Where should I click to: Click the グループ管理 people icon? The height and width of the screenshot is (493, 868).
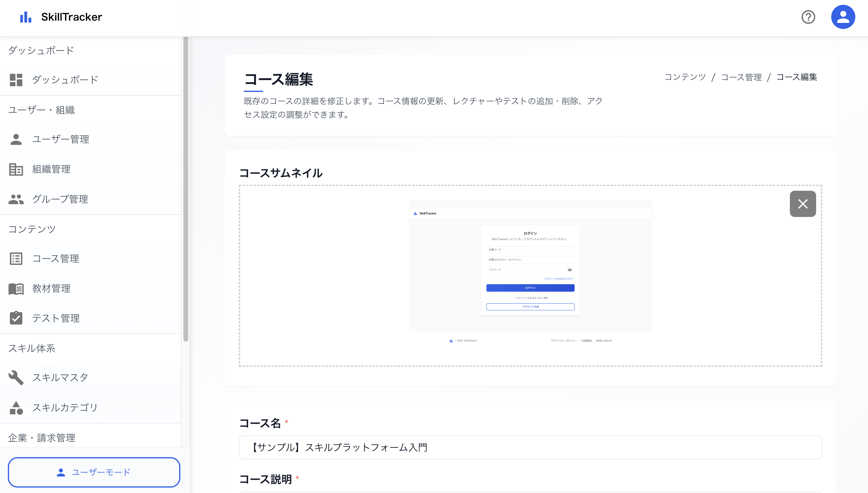(16, 199)
